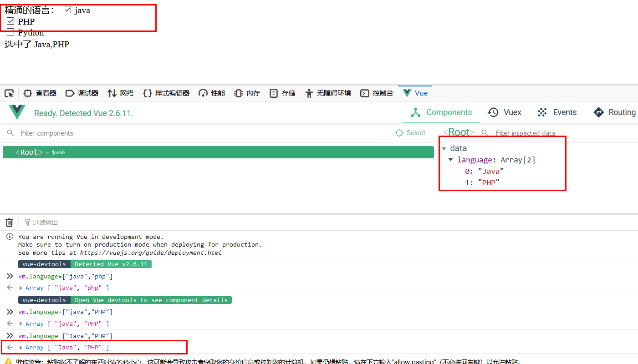638x364 pixels.
Task: Uncheck the PHP checkbox
Action: 10,21
